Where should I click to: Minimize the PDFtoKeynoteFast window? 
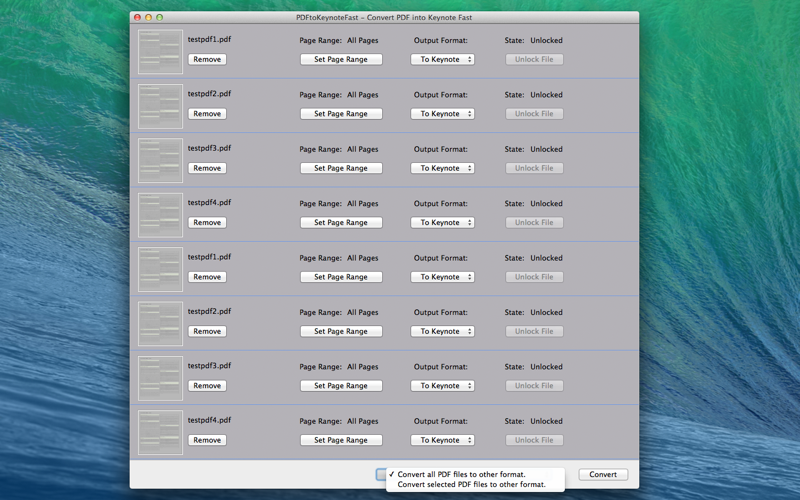coord(148,17)
